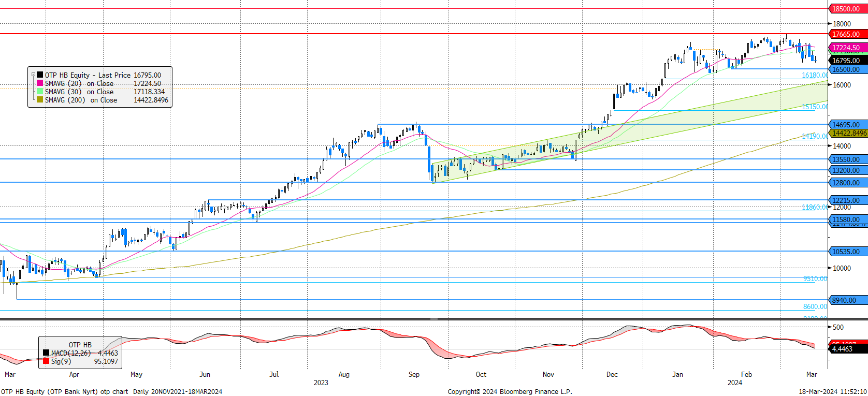Select 'OTP HB Equity - Last Price' legend text
This screenshot has width=868, height=396.
pyautogui.click(x=88, y=75)
